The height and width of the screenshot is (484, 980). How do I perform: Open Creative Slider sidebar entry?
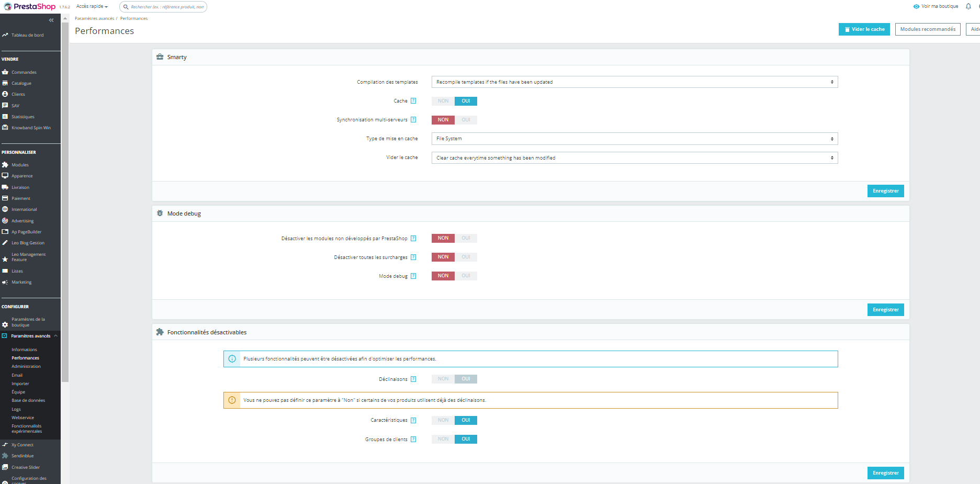click(x=26, y=467)
